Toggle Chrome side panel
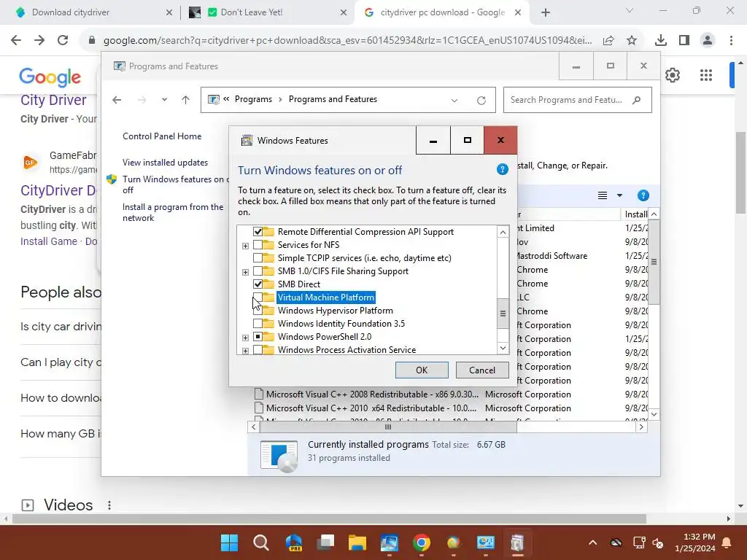This screenshot has height=560, width=747. 684,41
